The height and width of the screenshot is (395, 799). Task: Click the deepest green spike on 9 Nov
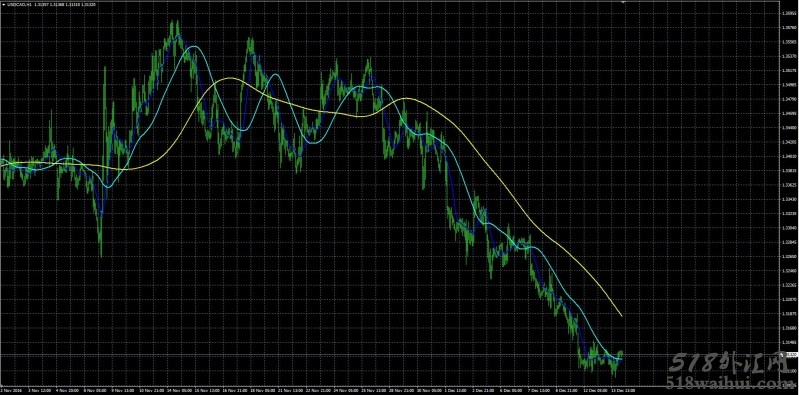(x=100, y=255)
